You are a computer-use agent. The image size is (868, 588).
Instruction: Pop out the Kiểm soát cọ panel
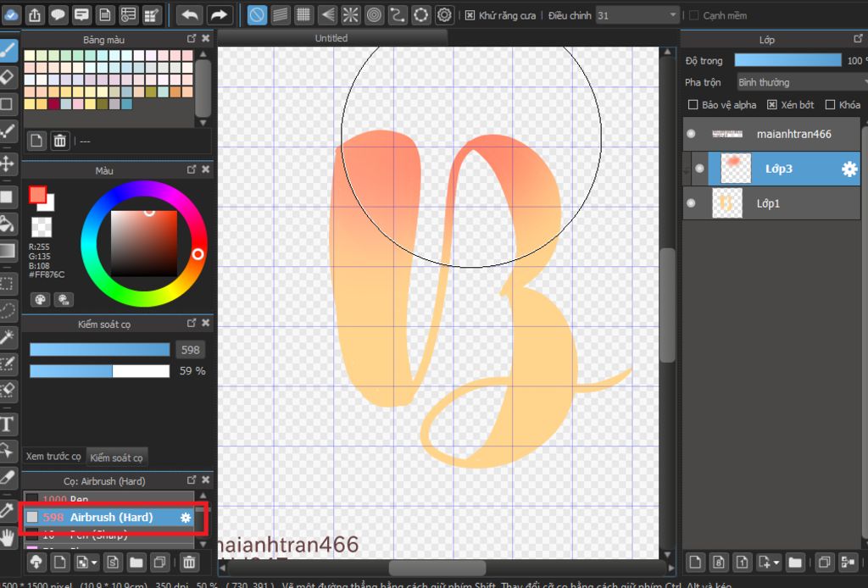click(192, 323)
